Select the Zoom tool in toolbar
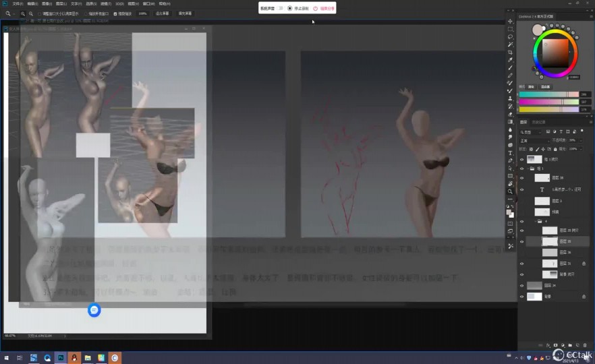The width and height of the screenshot is (595, 364). pyautogui.click(x=511, y=191)
